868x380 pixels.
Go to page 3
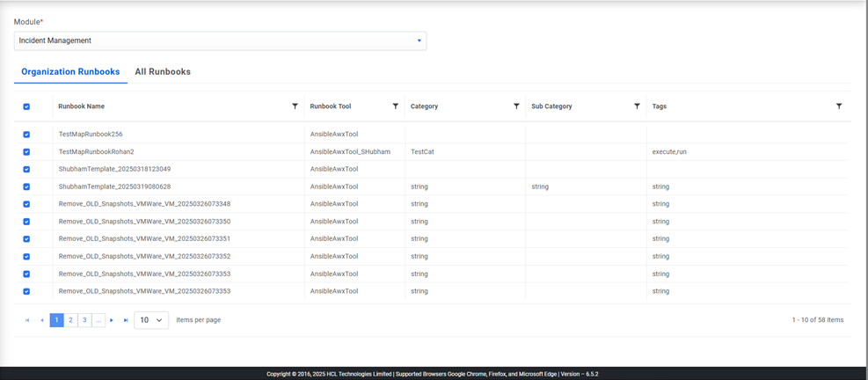(x=84, y=320)
